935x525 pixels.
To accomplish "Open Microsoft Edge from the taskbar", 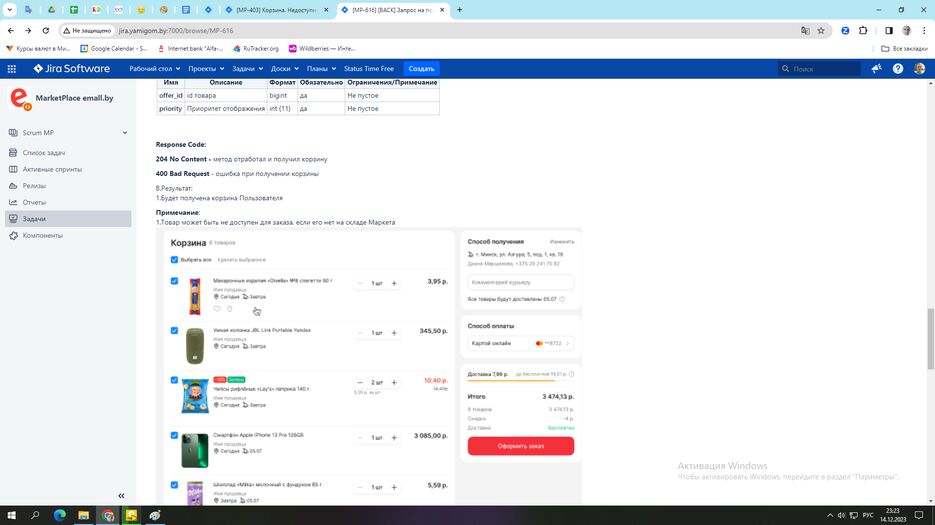I will 60,515.
